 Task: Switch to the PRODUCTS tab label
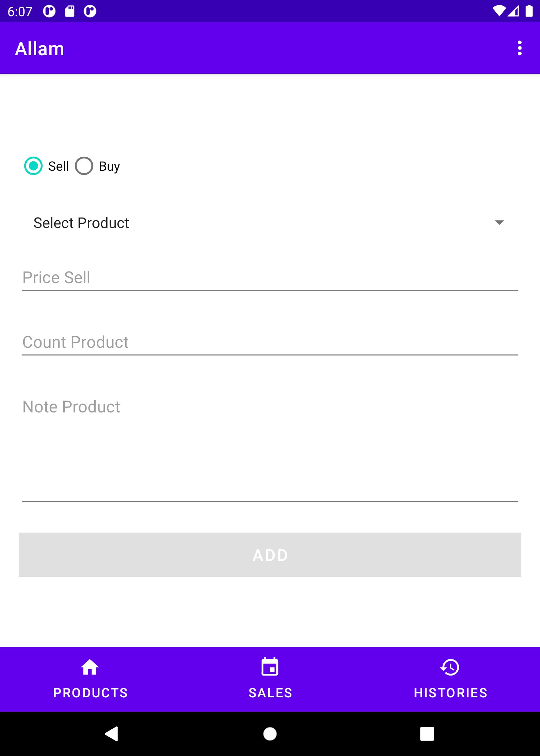tap(90, 693)
